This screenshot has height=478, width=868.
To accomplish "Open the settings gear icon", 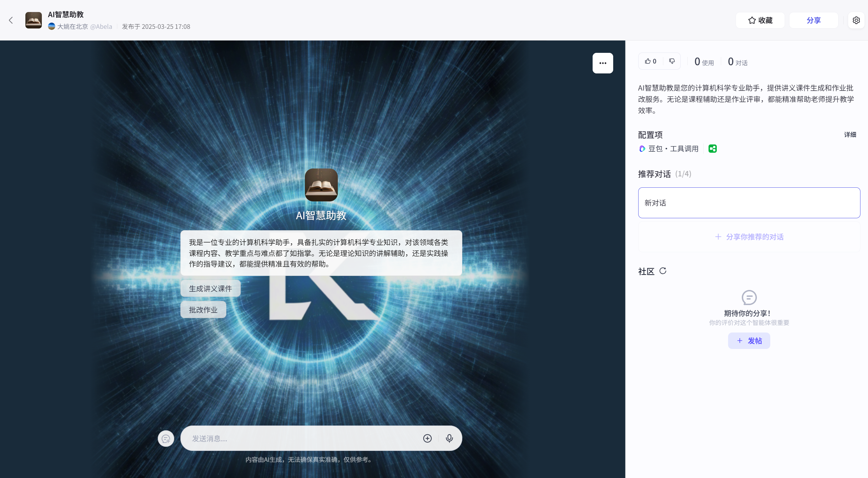I will [856, 20].
